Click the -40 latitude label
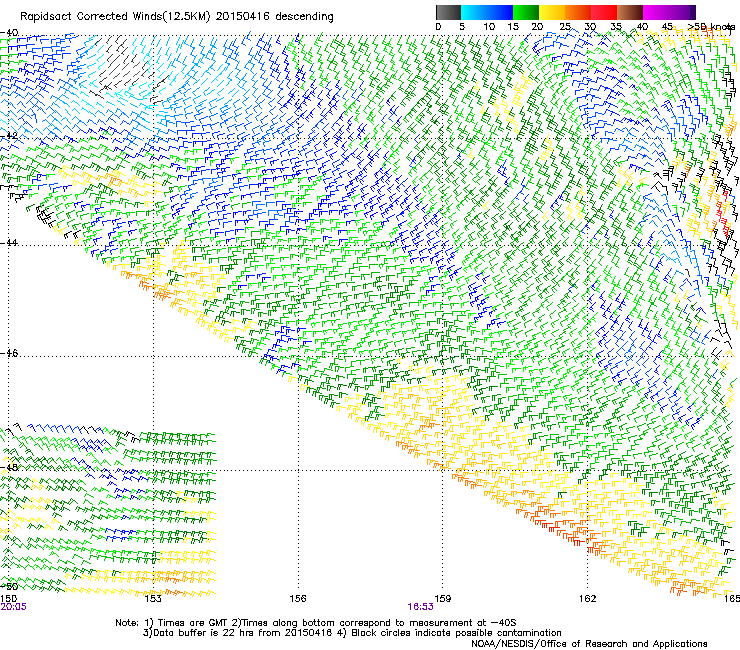The height and width of the screenshot is (650, 740). pos(10,33)
